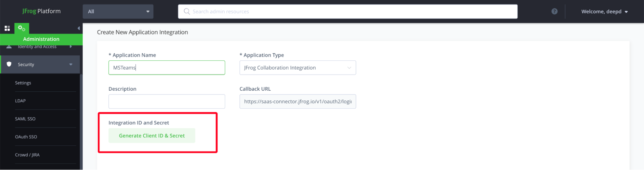Open the Application module grid icon
Viewport: 644px width, 170px height.
click(x=7, y=28)
